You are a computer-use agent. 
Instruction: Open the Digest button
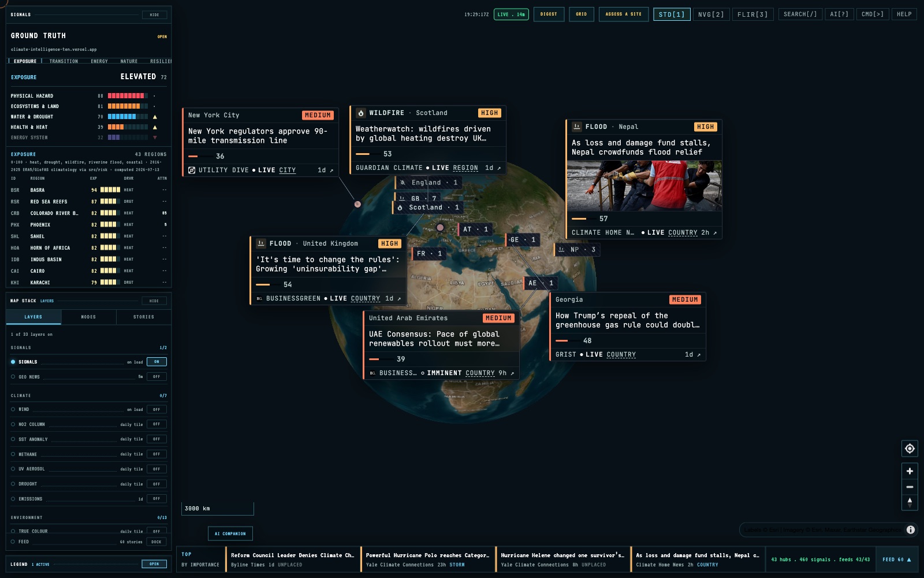tap(549, 14)
